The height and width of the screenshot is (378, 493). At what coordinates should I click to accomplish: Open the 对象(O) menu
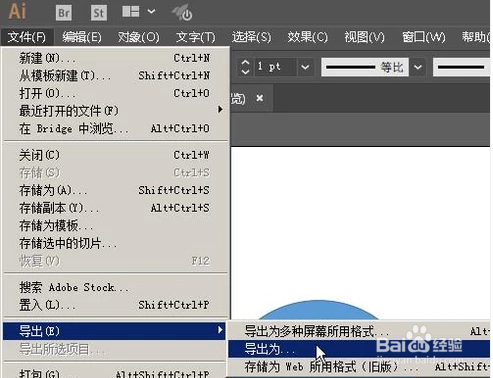(x=139, y=37)
